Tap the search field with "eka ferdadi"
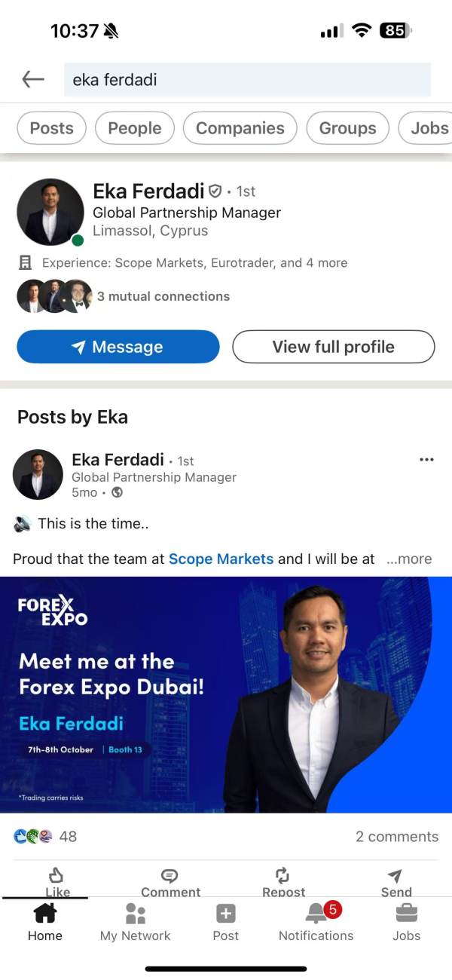The width and height of the screenshot is (452, 980). 247,79
